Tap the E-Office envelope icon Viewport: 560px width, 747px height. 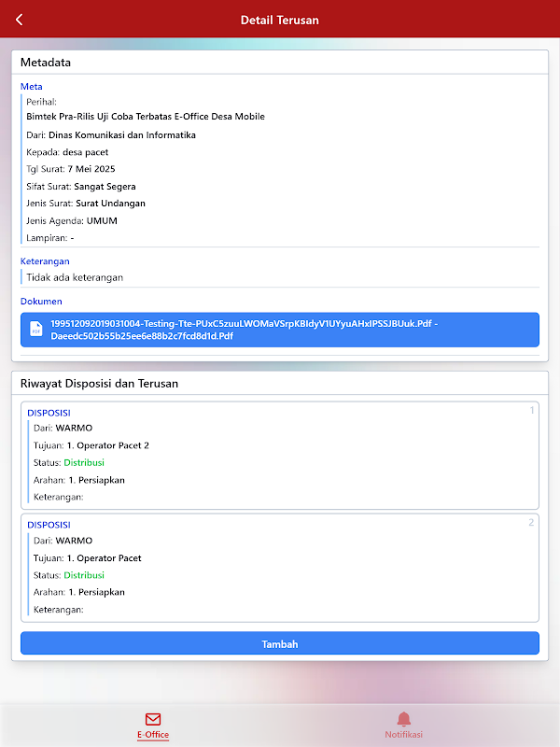point(153,719)
